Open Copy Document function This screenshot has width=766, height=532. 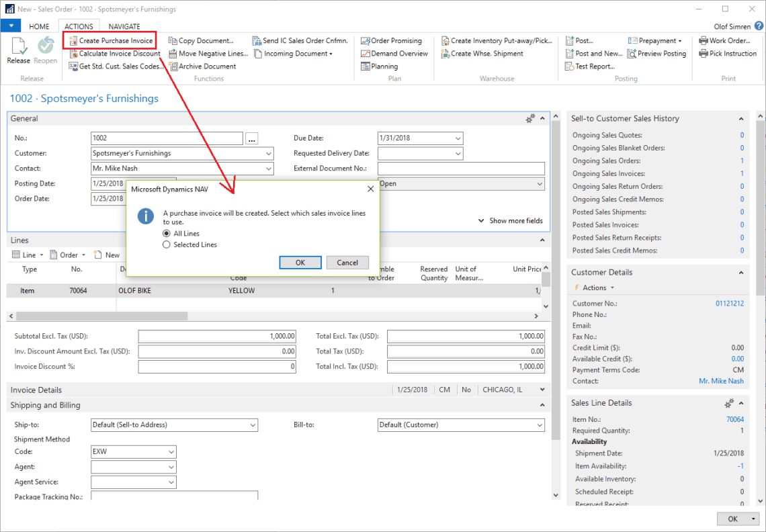tap(202, 40)
